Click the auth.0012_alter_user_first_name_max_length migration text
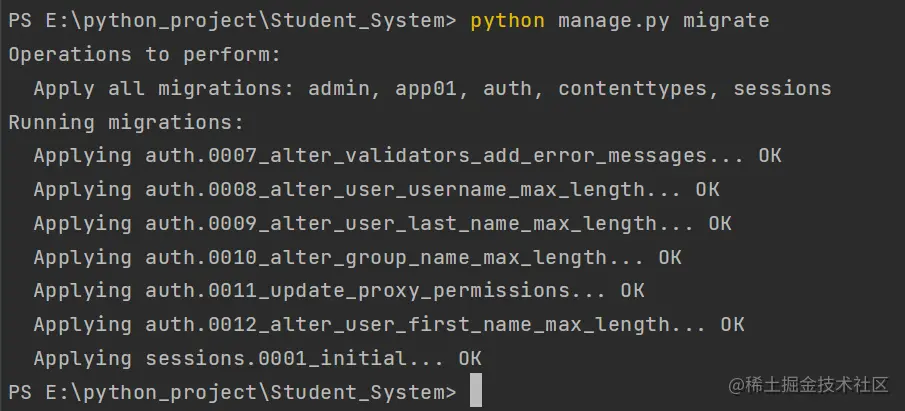905x411 pixels. pyautogui.click(x=407, y=324)
